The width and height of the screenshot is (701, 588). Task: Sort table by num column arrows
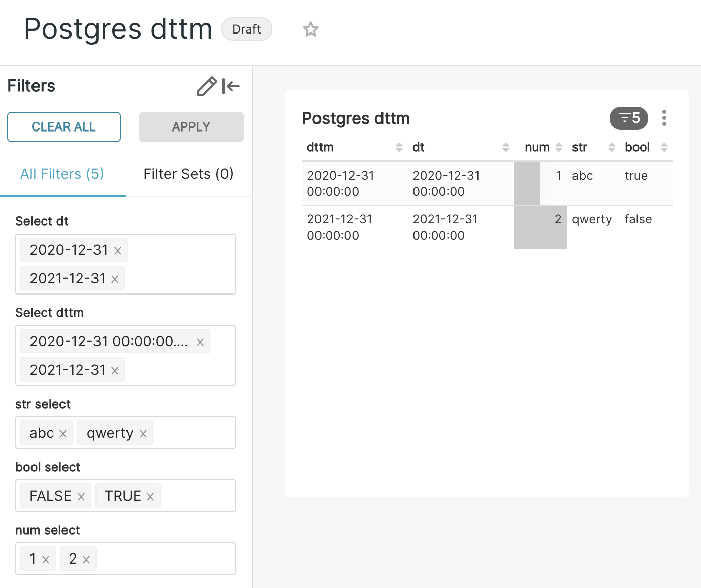(x=559, y=147)
